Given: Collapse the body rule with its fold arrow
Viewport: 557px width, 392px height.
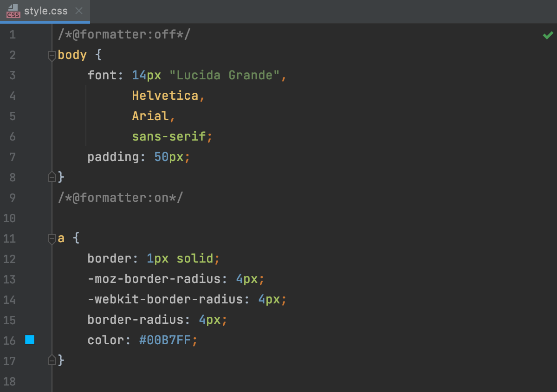Looking at the screenshot, I should 52,55.
